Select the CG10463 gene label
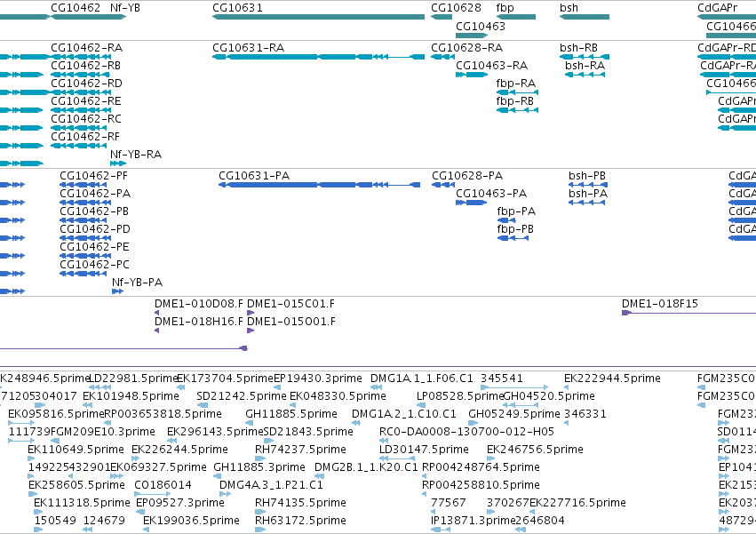This screenshot has height=534, width=756. pyautogui.click(x=481, y=26)
